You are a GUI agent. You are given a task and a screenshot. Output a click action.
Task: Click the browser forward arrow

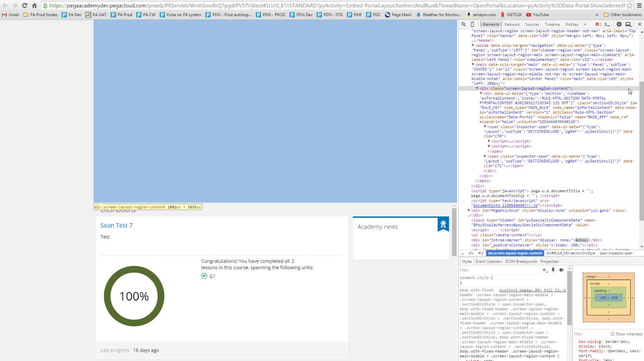(15, 5)
